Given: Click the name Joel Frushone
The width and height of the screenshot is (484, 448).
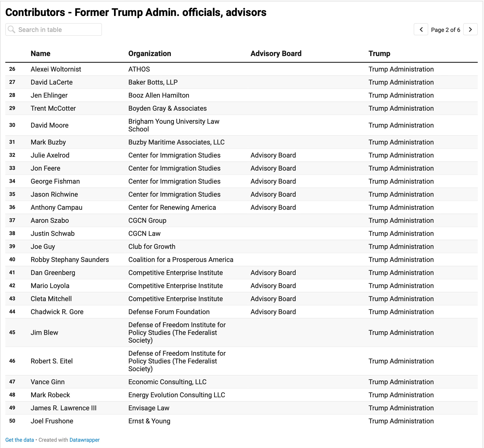Looking at the screenshot, I should tap(52, 421).
